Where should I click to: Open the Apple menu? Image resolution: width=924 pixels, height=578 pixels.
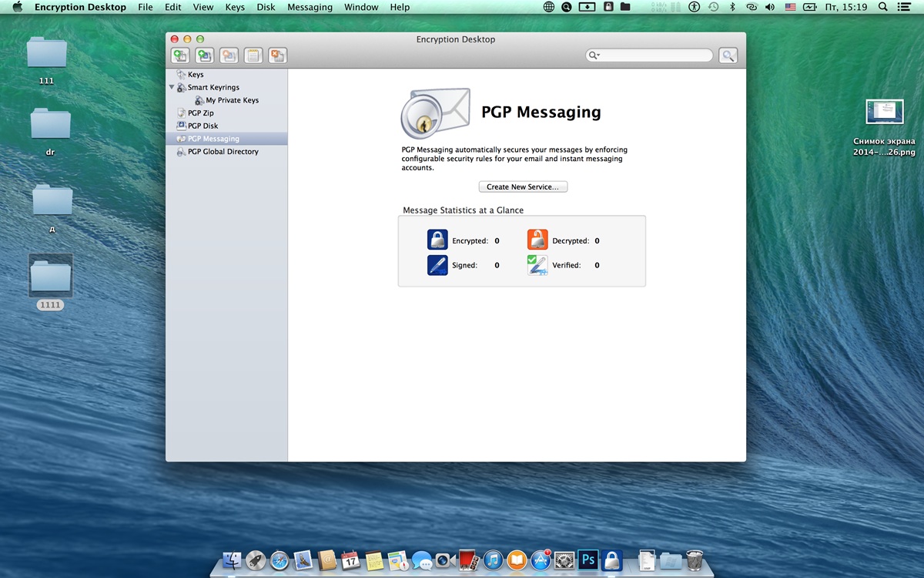(17, 7)
